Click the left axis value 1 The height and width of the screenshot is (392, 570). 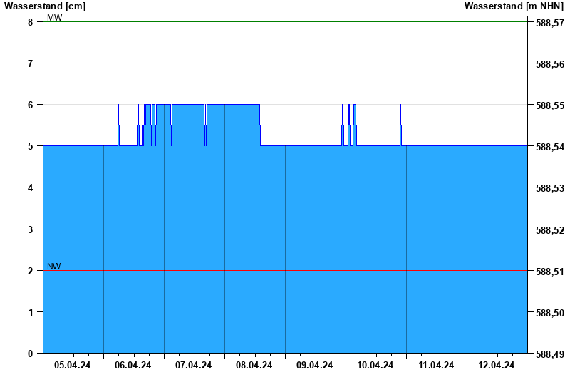[x=30, y=312]
